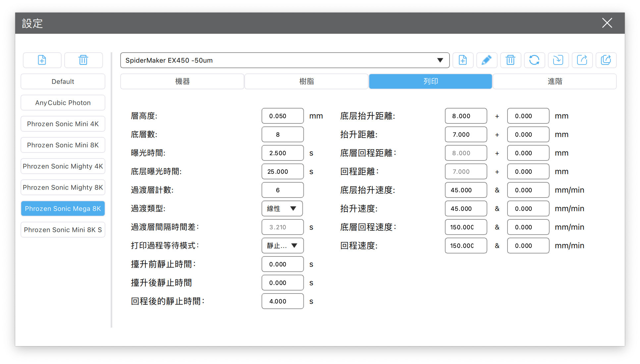
Task: Close the 設定 dialog
Action: [607, 23]
